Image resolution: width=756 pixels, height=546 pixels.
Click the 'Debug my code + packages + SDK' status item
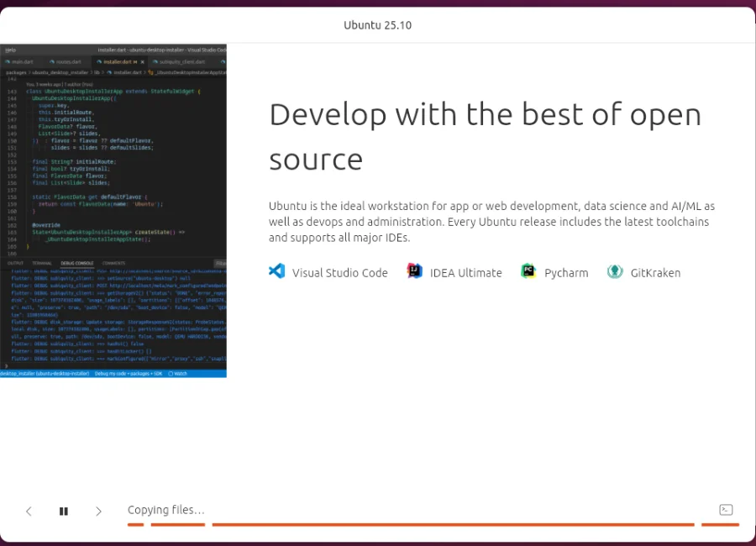[130, 373]
